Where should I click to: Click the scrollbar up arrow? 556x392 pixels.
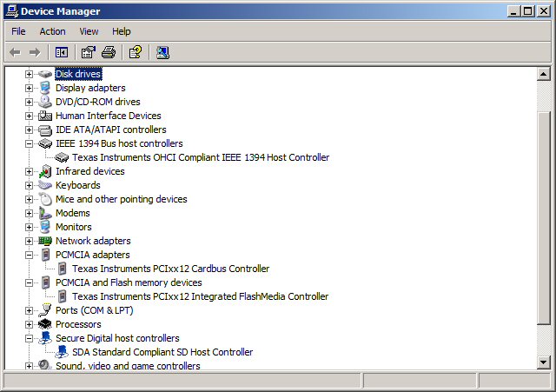(543, 74)
